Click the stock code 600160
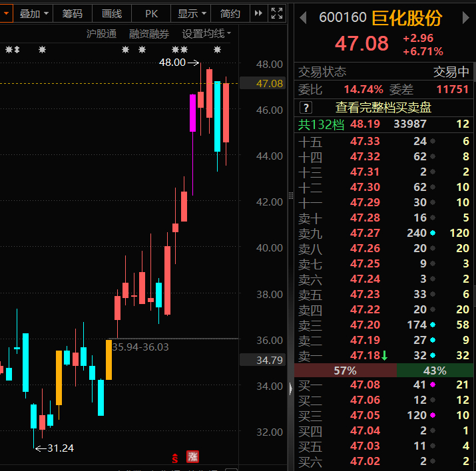 [x=343, y=17]
